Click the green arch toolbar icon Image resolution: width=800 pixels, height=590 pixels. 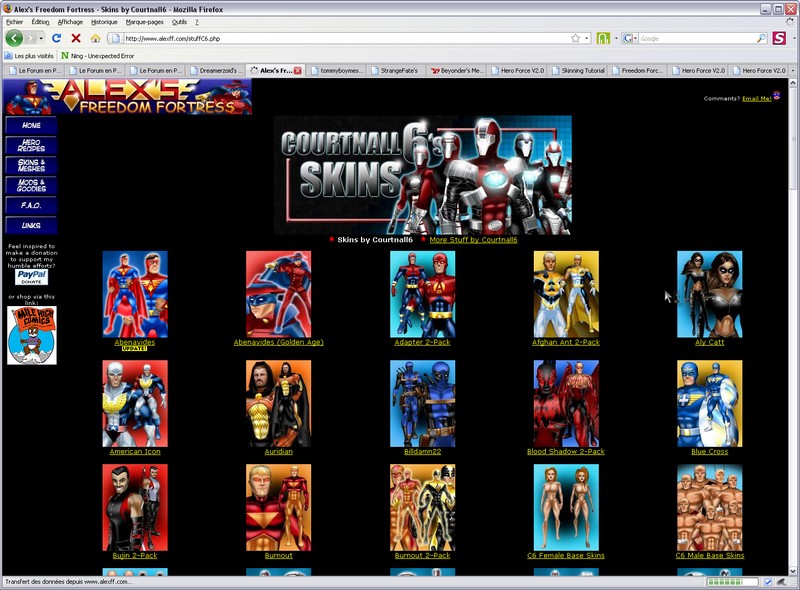point(603,38)
